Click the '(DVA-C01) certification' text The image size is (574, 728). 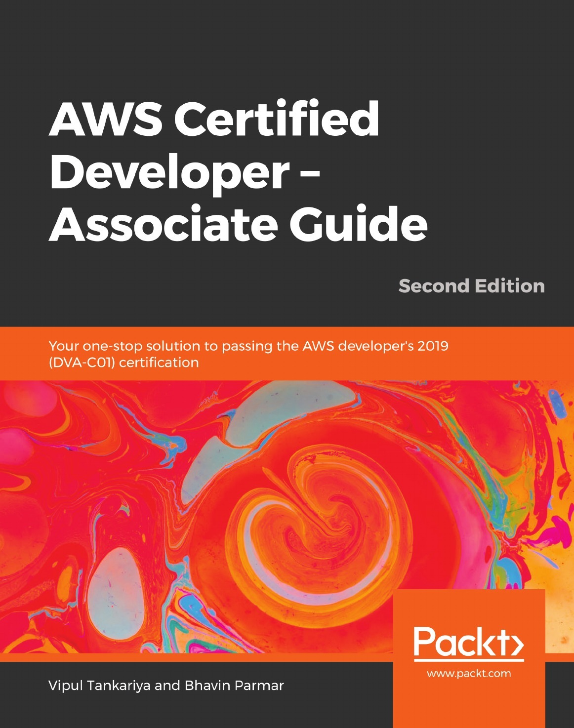123,363
